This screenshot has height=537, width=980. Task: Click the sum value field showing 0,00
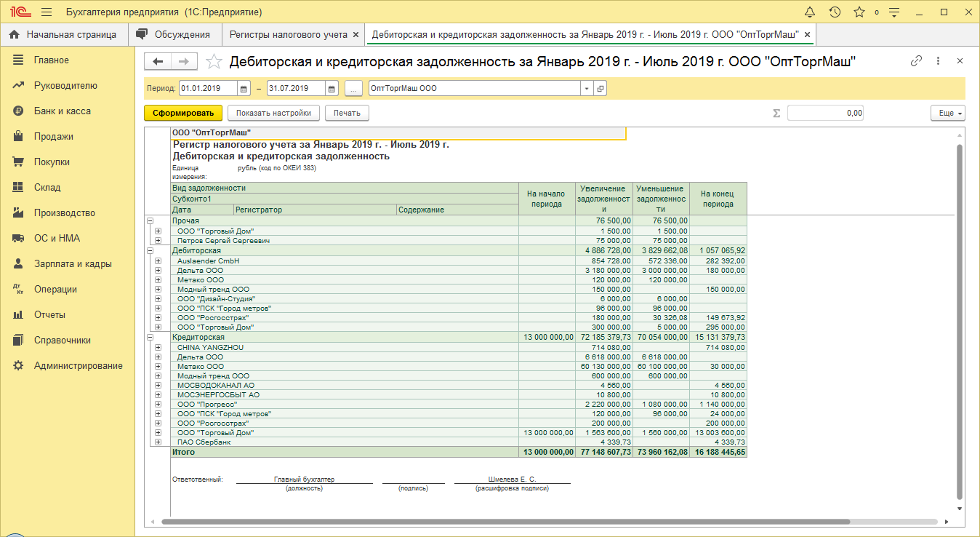point(825,113)
